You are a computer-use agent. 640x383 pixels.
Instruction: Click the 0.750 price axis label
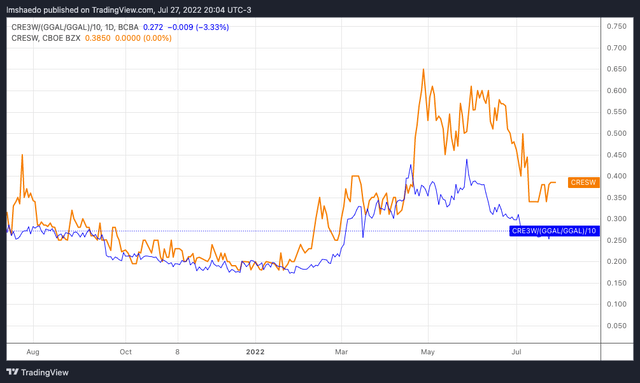pyautogui.click(x=616, y=27)
